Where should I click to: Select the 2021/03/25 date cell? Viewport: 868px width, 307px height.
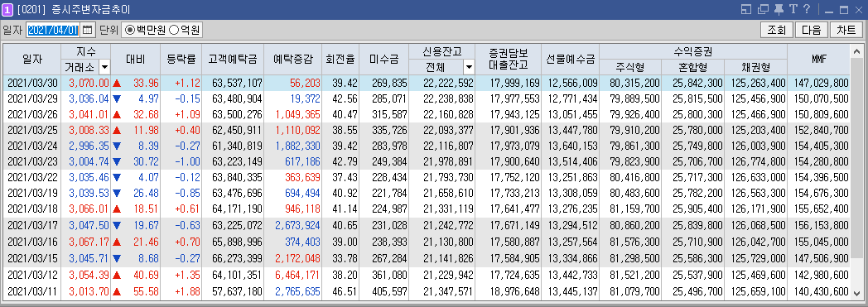[32, 131]
